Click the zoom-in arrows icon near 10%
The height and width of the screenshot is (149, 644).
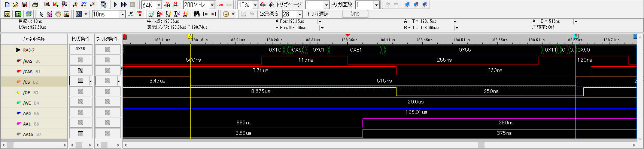pyautogui.click(x=263, y=4)
